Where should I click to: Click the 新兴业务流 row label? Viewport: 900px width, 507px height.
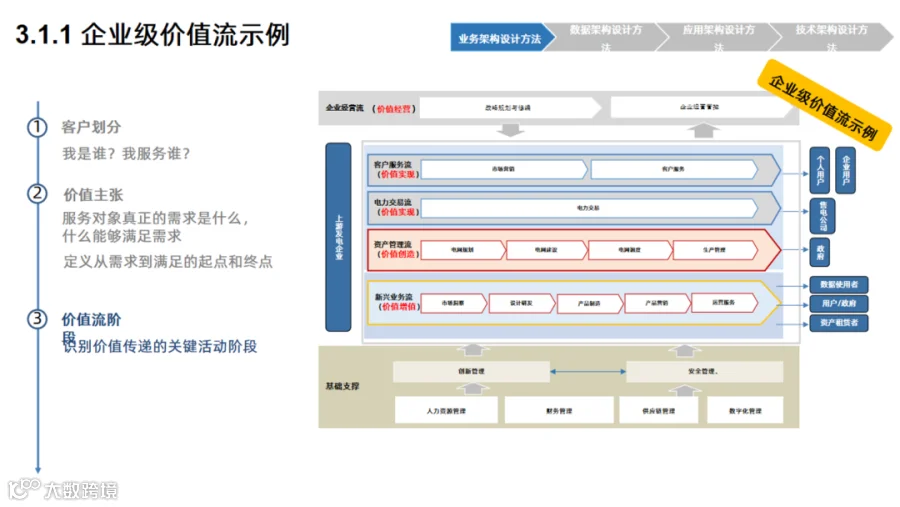click(394, 297)
